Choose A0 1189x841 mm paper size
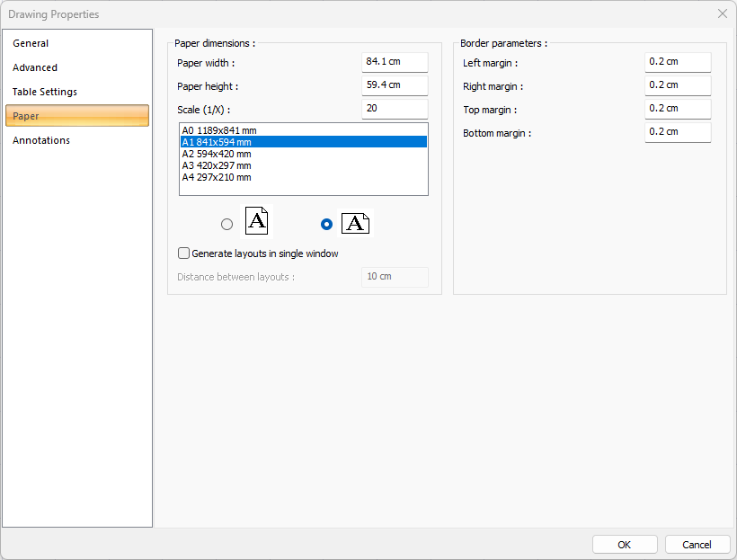737x560 pixels. pos(217,130)
